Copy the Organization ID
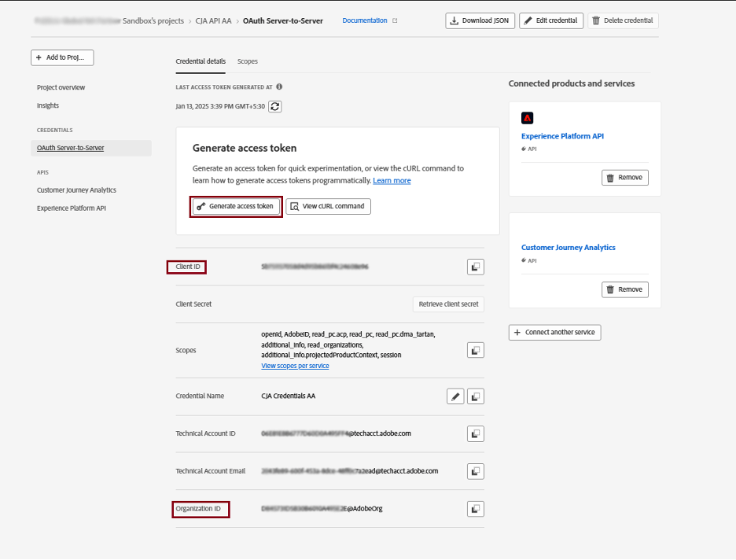This screenshot has width=736, height=560. 475,508
